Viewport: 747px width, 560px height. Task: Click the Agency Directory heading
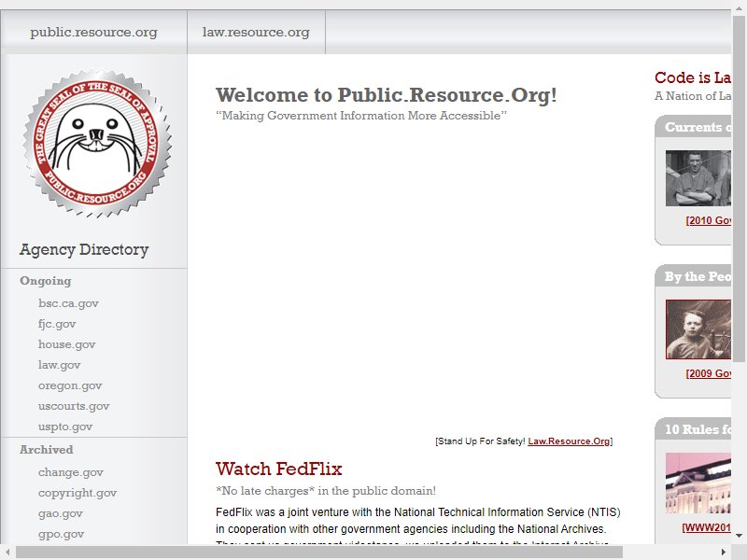(84, 249)
